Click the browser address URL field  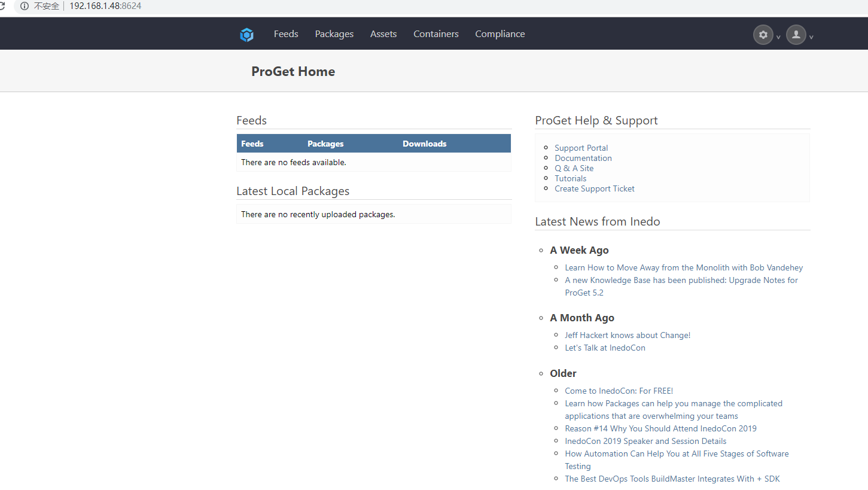[x=105, y=6]
